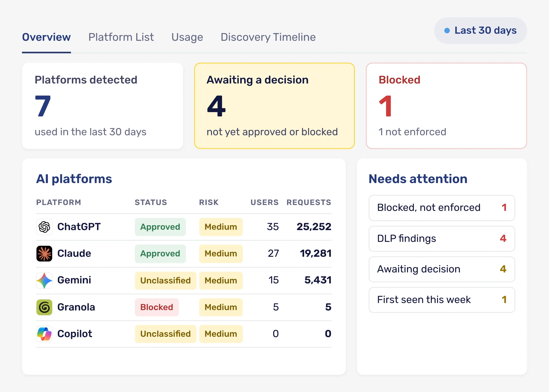
Task: Select the Claude platform name
Action: (x=74, y=253)
